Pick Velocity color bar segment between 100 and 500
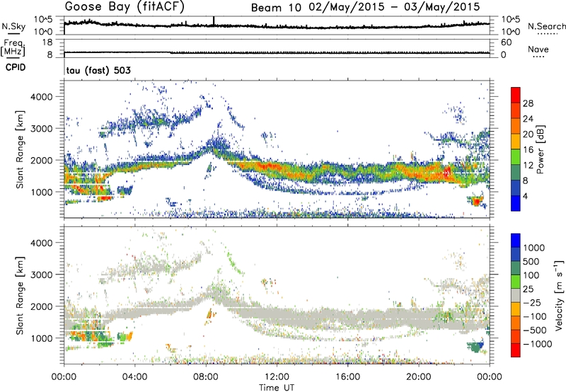This screenshot has width=566, height=392. [x=516, y=268]
